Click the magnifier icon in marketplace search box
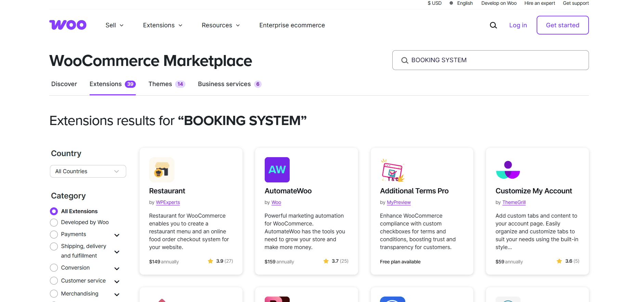Screen dimensions: 644x302 point(405,60)
